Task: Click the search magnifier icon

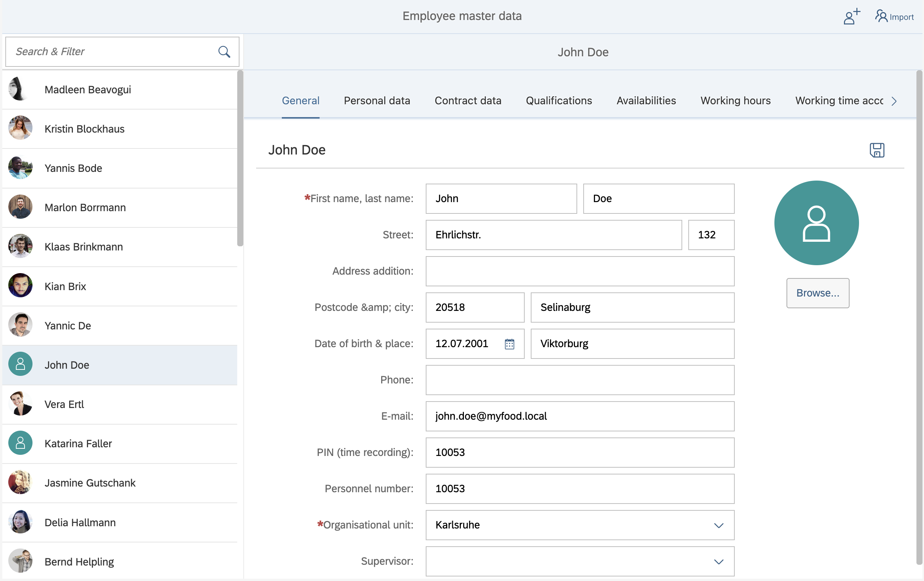Action: (224, 52)
